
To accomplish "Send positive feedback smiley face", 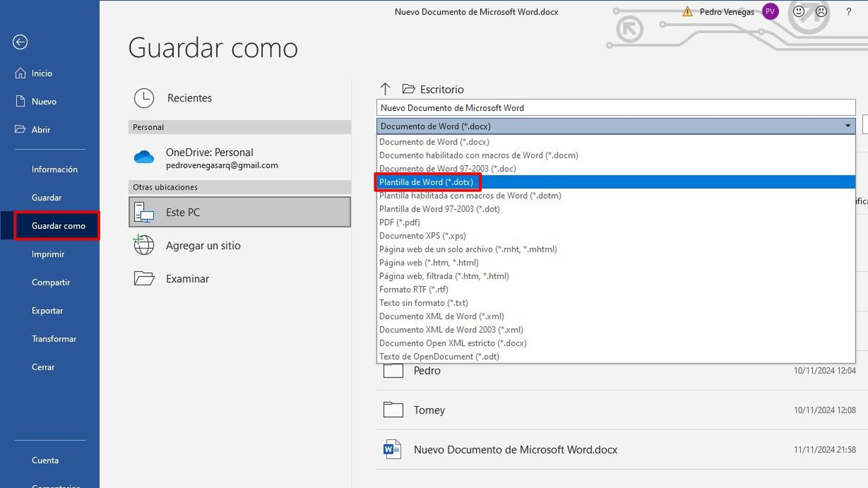I will [798, 12].
